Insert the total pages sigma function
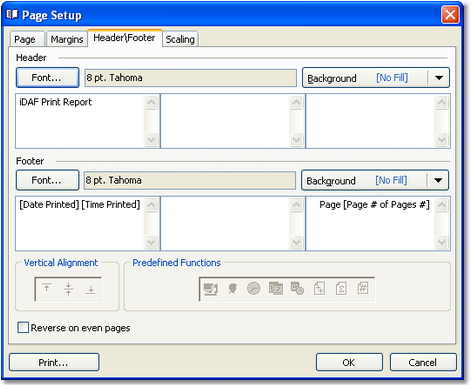Screen dimensions: 471x387 pyautogui.click(x=341, y=289)
